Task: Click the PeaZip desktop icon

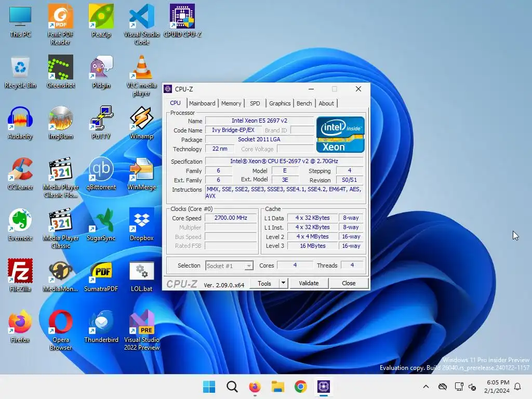Action: pos(101,21)
